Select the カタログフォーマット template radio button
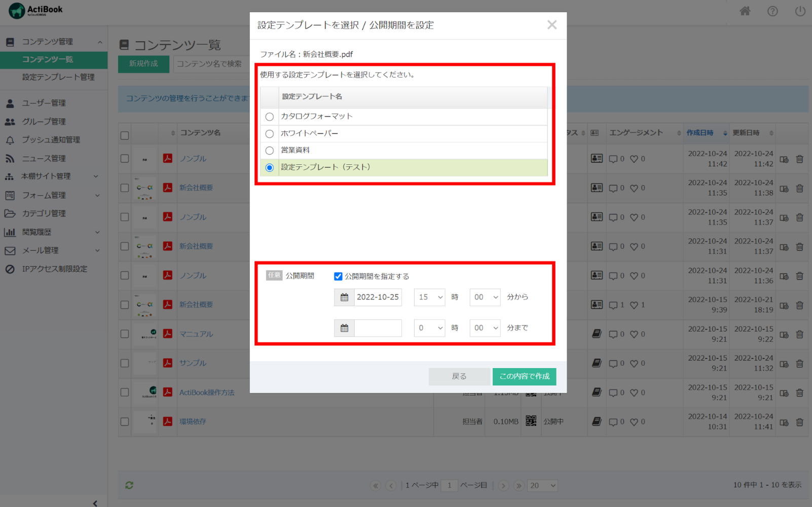 tap(270, 117)
